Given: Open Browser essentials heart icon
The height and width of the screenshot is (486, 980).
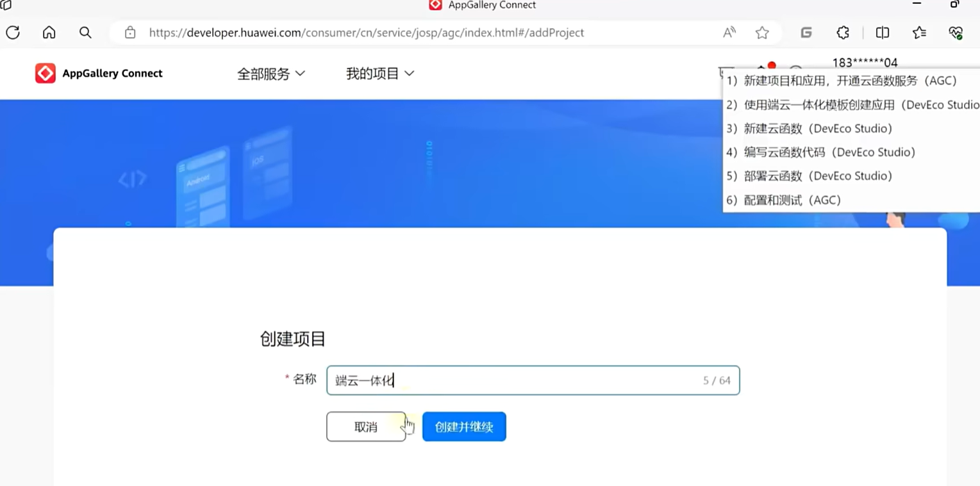Looking at the screenshot, I should tap(956, 33).
